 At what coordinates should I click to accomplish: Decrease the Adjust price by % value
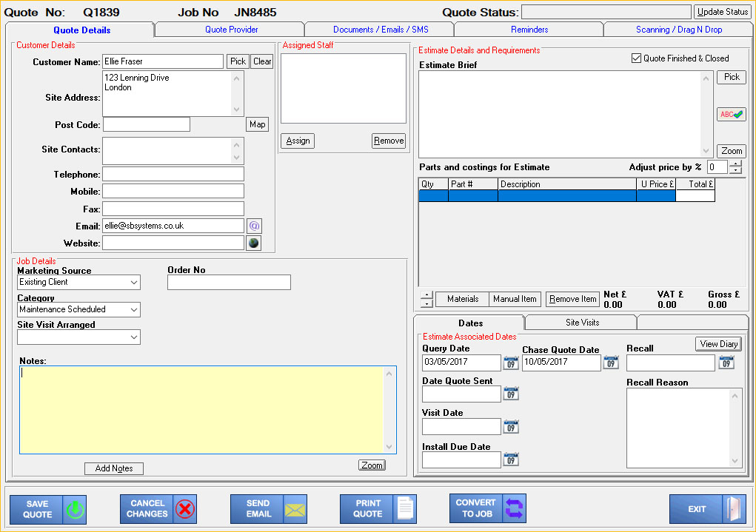pyautogui.click(x=735, y=171)
